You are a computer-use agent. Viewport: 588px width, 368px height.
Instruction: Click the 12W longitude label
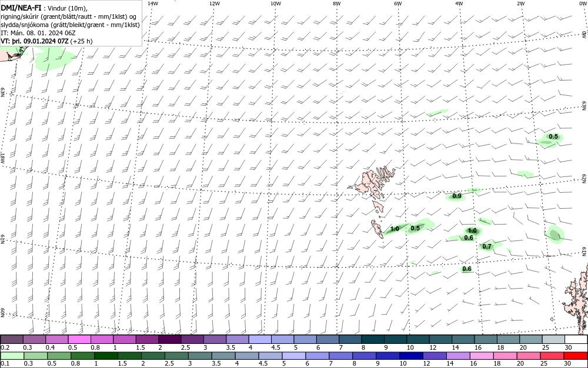(x=214, y=4)
